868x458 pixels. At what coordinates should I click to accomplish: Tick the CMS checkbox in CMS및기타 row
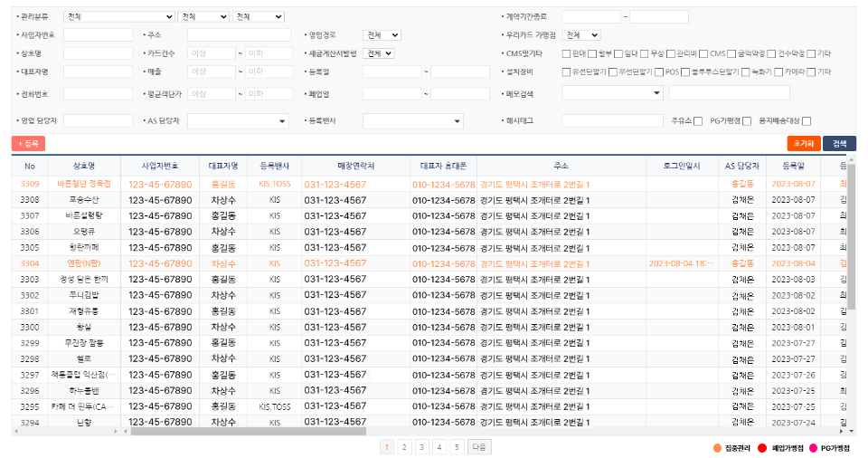(703, 53)
